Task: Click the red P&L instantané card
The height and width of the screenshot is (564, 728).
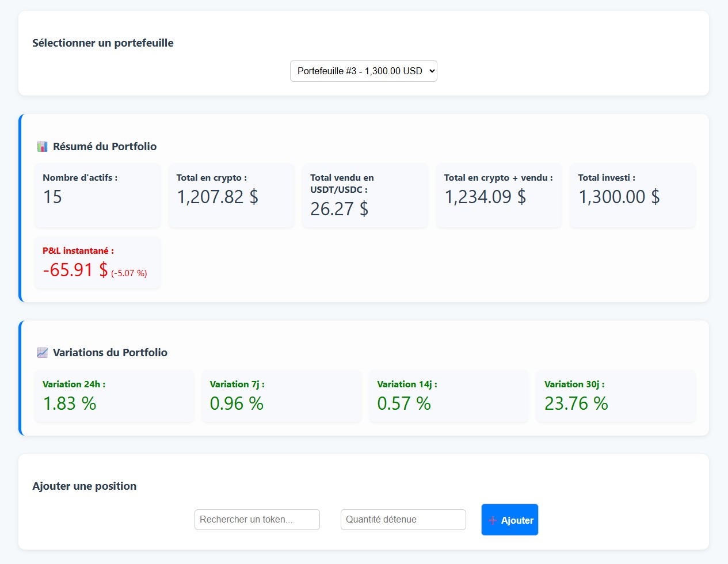Action: coord(97,262)
